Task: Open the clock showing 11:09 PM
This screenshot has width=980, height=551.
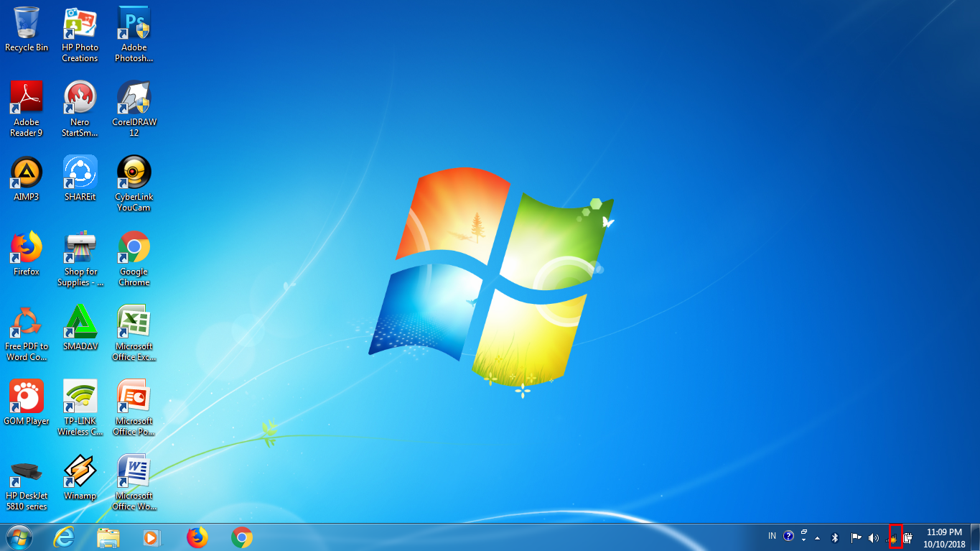Action: pos(944,537)
